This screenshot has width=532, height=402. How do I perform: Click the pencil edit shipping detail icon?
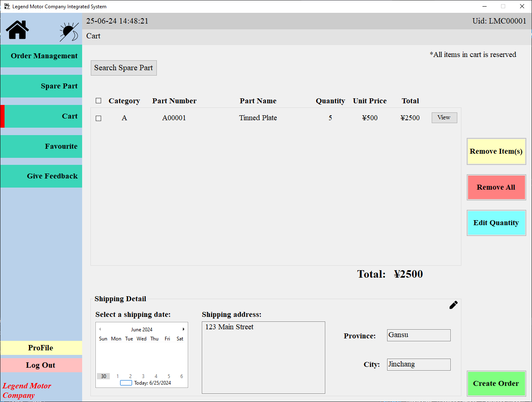[453, 305]
